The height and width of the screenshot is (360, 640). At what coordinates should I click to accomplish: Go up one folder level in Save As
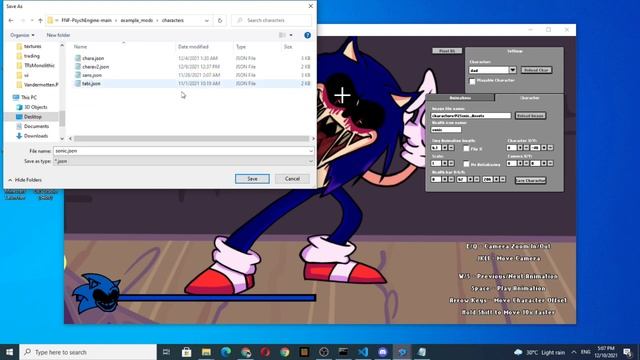[x=40, y=20]
